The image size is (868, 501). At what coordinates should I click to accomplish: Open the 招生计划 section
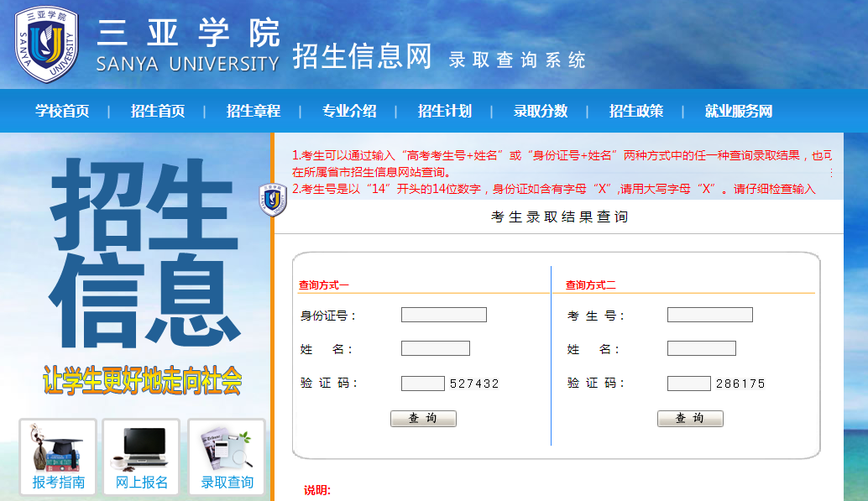[442, 110]
